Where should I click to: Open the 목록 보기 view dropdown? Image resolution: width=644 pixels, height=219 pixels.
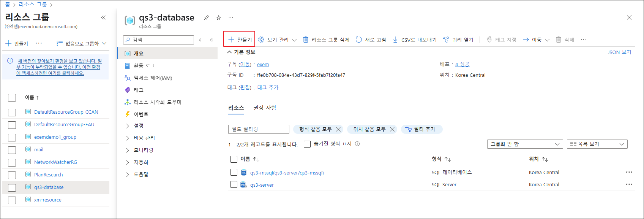(597, 144)
